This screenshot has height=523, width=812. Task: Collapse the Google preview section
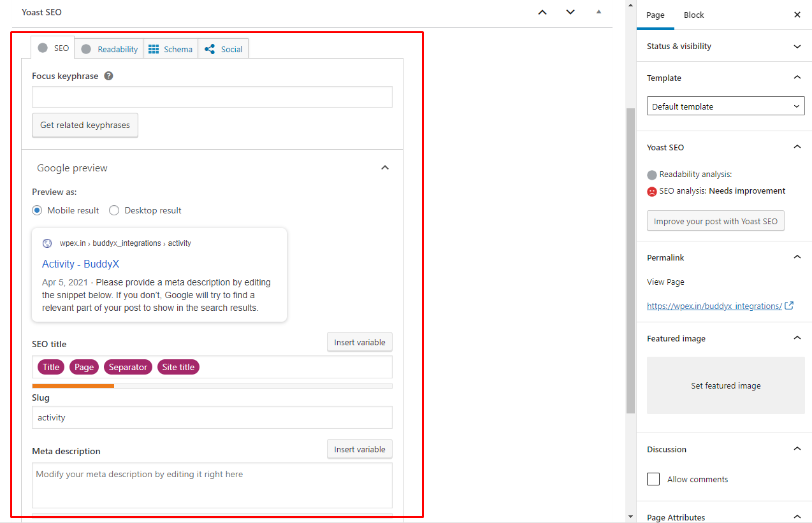[x=385, y=168]
